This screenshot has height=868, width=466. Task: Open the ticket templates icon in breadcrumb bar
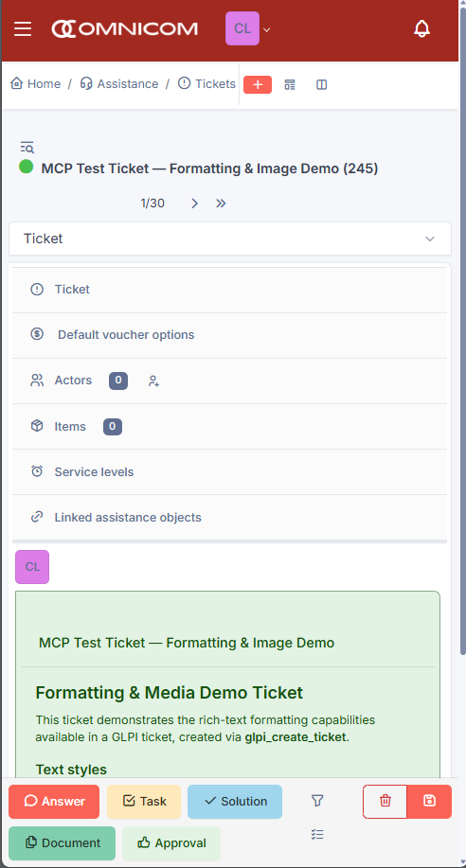tap(290, 84)
